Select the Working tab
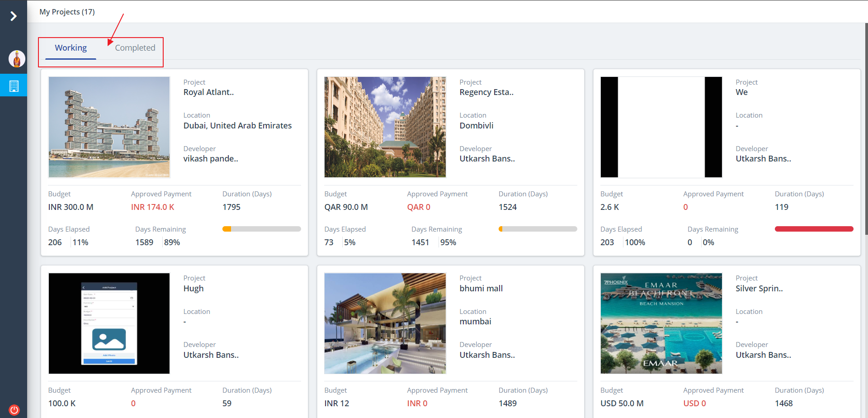868x418 pixels. point(71,48)
